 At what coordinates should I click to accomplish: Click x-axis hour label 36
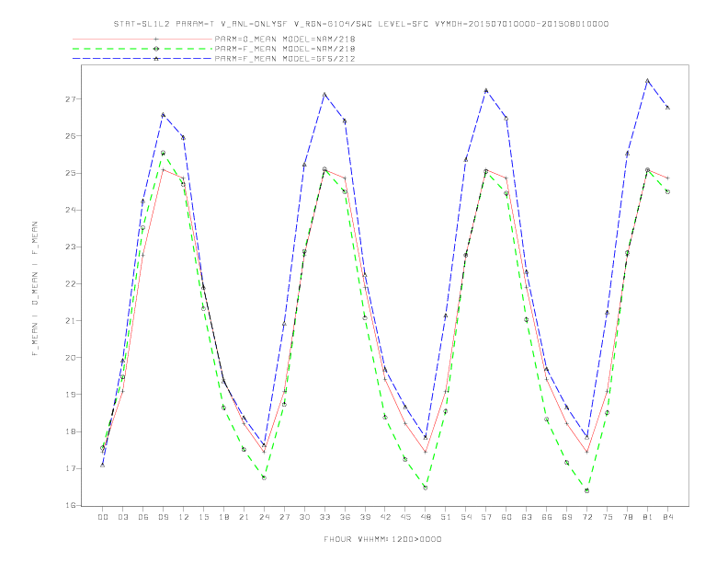tap(345, 517)
